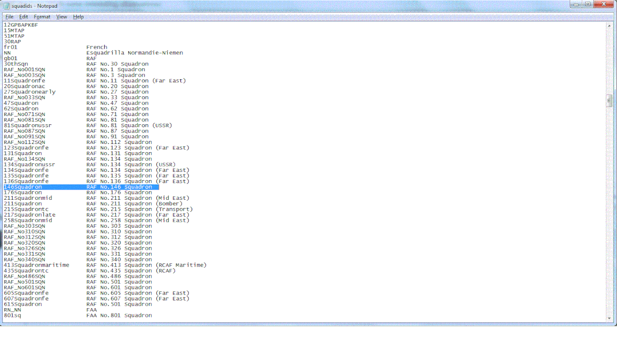Viewport: 617px width, 364px height.
Task: Click the ID "RAF_No071SQN"
Action: coord(25,114)
